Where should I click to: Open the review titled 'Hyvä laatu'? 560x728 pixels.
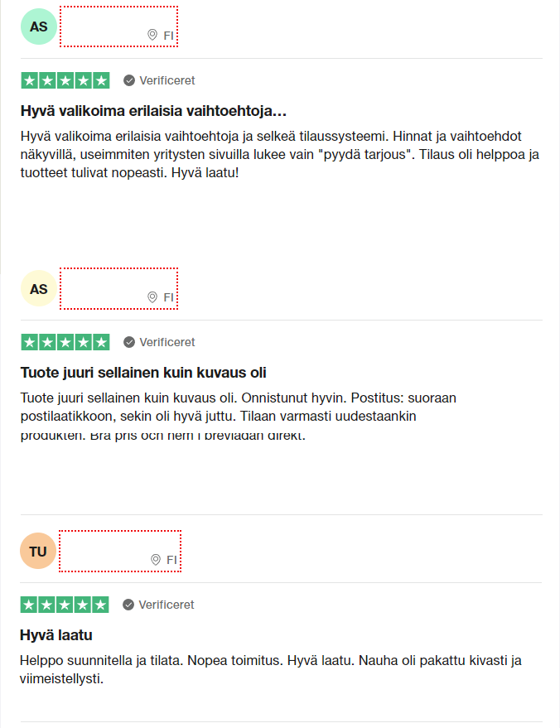coord(56,634)
